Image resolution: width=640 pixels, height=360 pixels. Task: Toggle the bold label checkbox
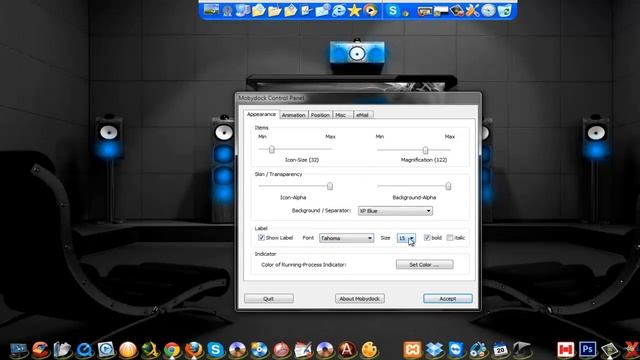coord(427,238)
